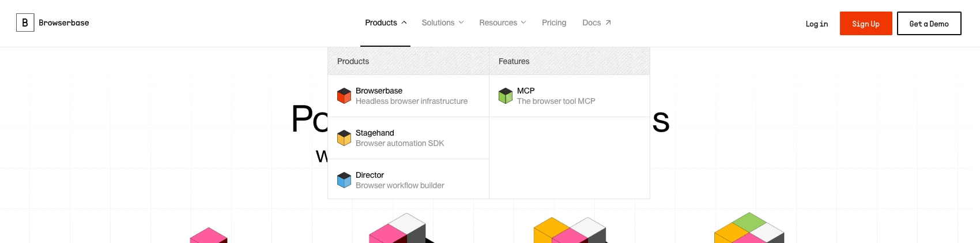Open Stagehand browser automation SDK item

pyautogui.click(x=408, y=138)
